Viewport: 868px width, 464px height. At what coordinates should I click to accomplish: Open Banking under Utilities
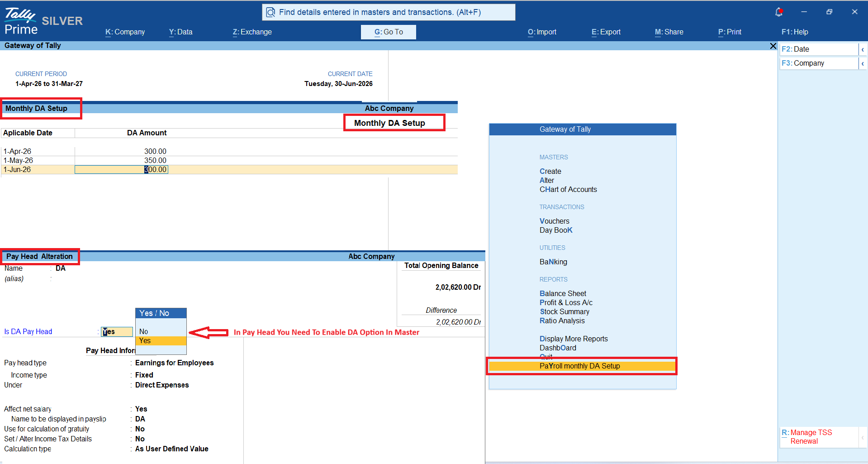point(553,262)
